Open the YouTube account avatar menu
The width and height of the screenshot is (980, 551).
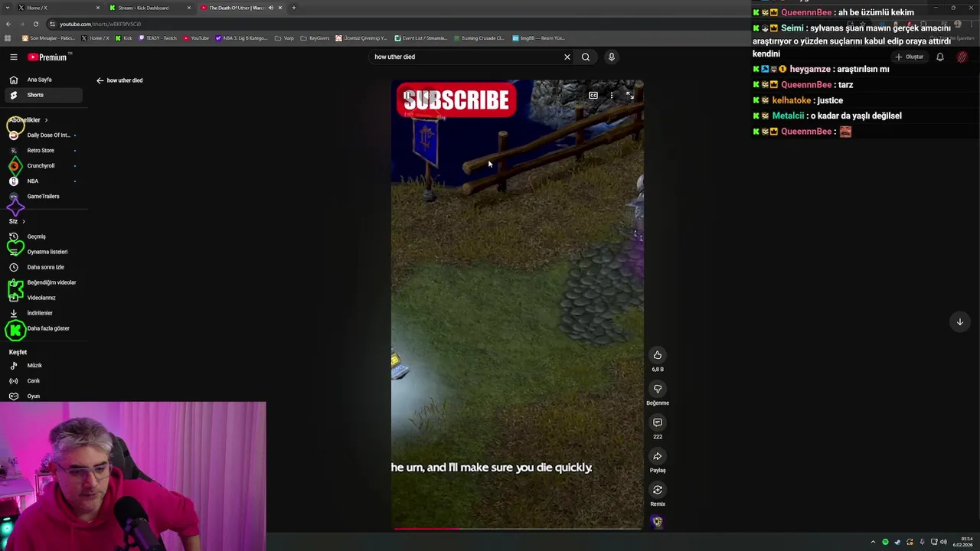[962, 57]
